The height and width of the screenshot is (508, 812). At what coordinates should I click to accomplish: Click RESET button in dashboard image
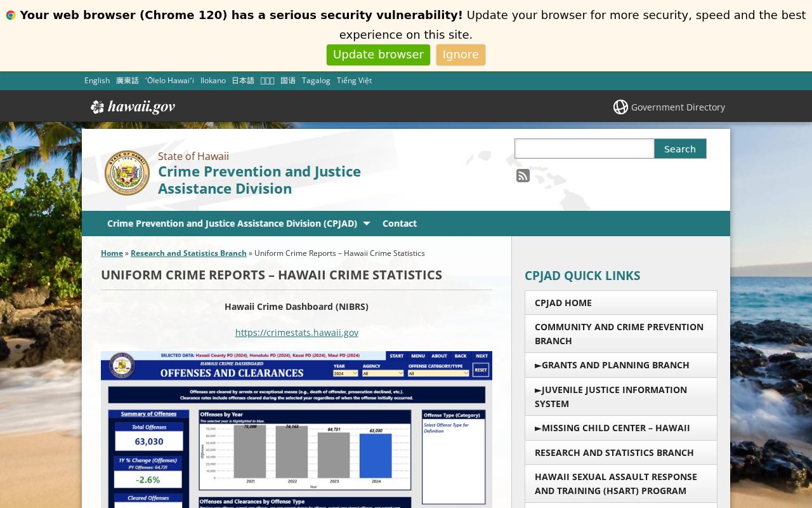pos(481,370)
